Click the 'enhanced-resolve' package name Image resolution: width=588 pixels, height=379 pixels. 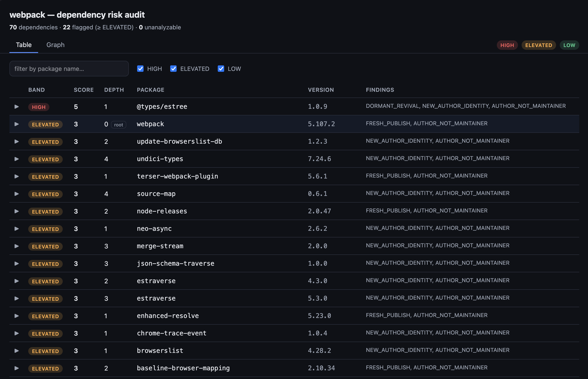coord(168,316)
